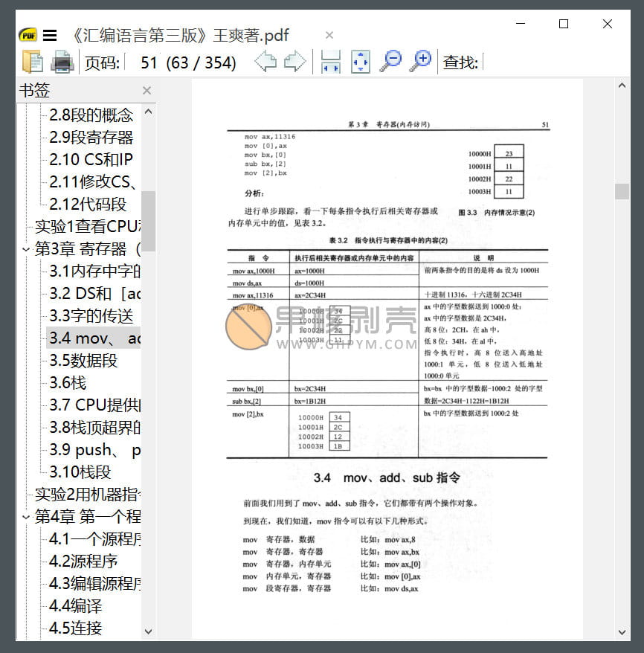Screen dimensions: 644x653
Task: Close the 汇编语言第三版 pdf tab
Action: click(x=329, y=36)
